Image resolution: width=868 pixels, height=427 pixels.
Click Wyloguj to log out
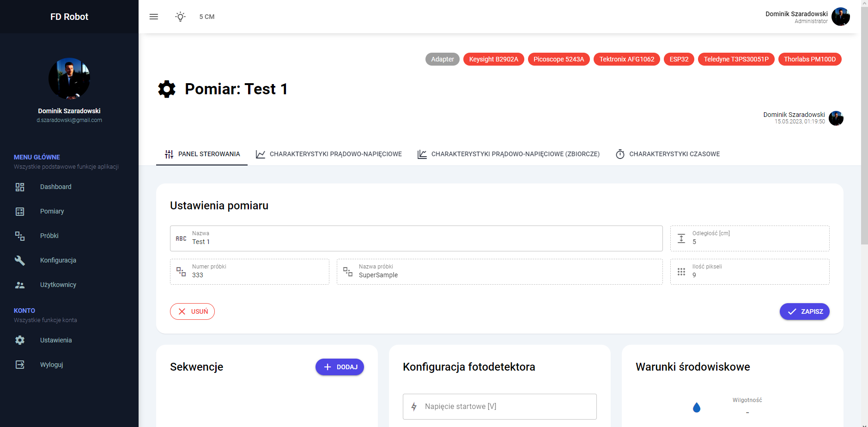click(x=51, y=365)
